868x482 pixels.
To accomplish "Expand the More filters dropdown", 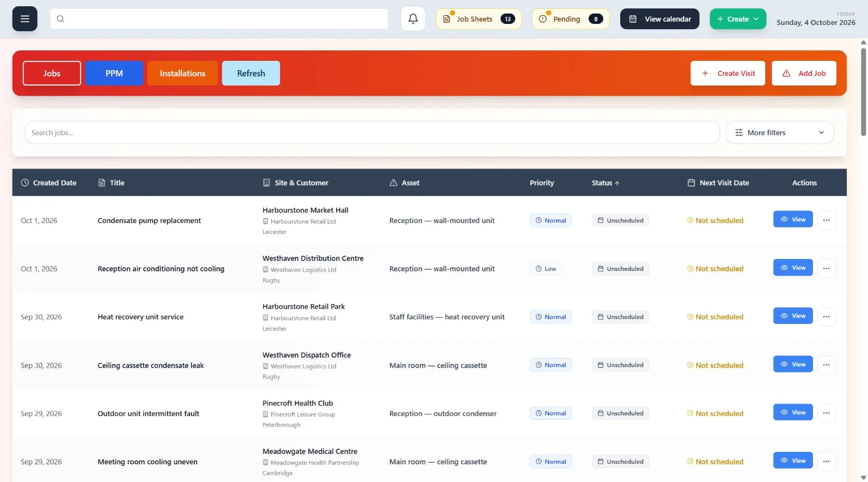I will click(780, 133).
